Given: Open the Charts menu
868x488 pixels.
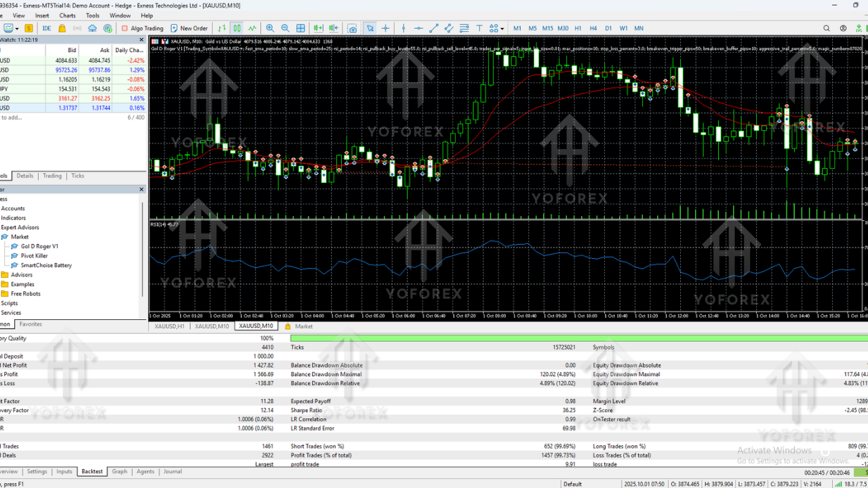Looking at the screenshot, I should 67,16.
